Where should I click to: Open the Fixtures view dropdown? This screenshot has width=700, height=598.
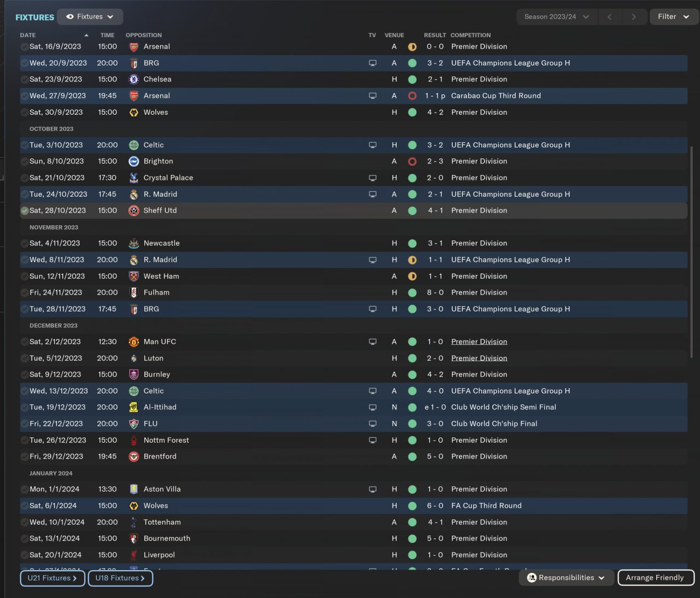coord(90,17)
